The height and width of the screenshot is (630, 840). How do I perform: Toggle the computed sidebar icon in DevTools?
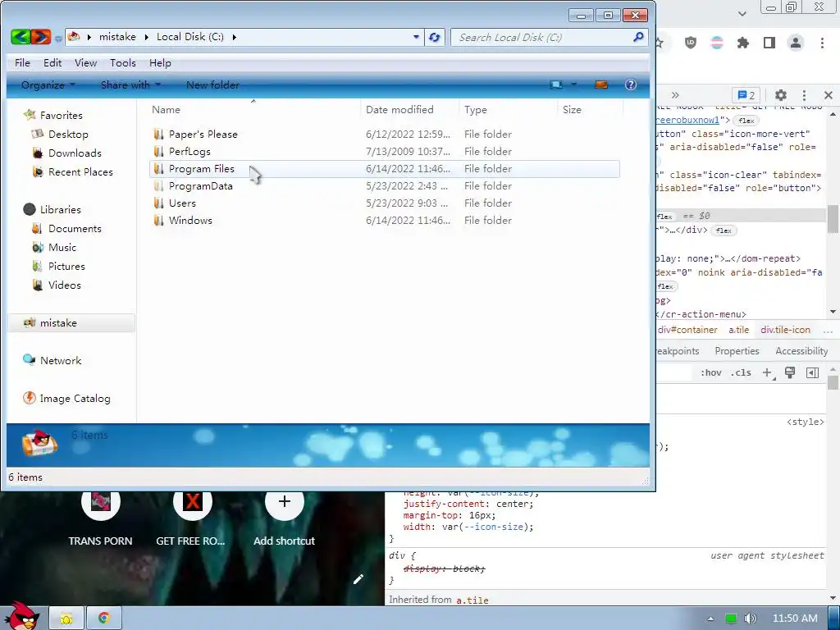(812, 373)
